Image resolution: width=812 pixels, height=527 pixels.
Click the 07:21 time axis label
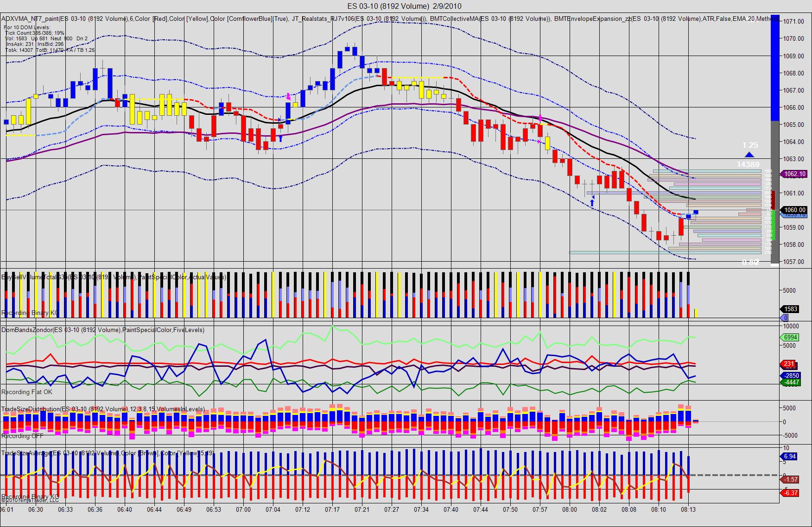click(362, 509)
